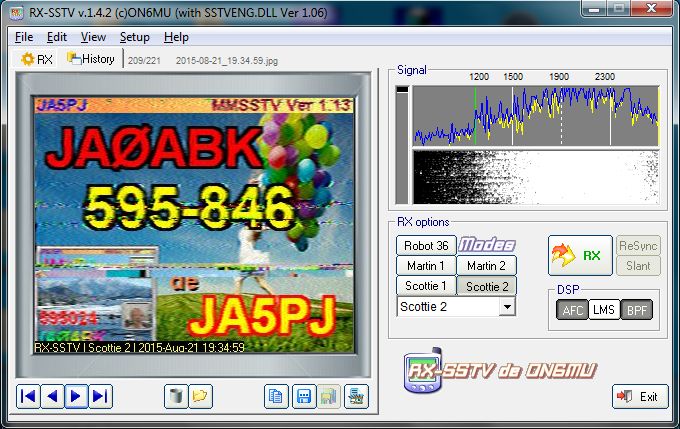The height and width of the screenshot is (429, 680).
Task: Click the RX-SSTV title bar icon
Action: click(x=16, y=12)
